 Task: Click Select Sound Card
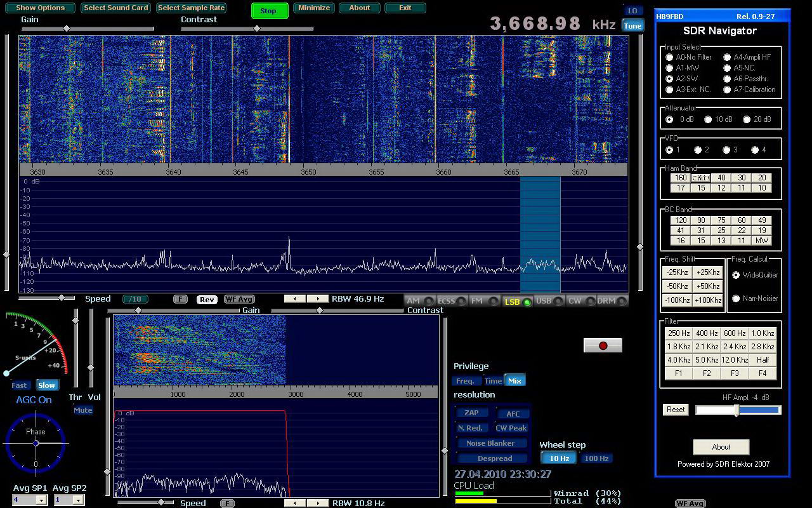pos(116,8)
